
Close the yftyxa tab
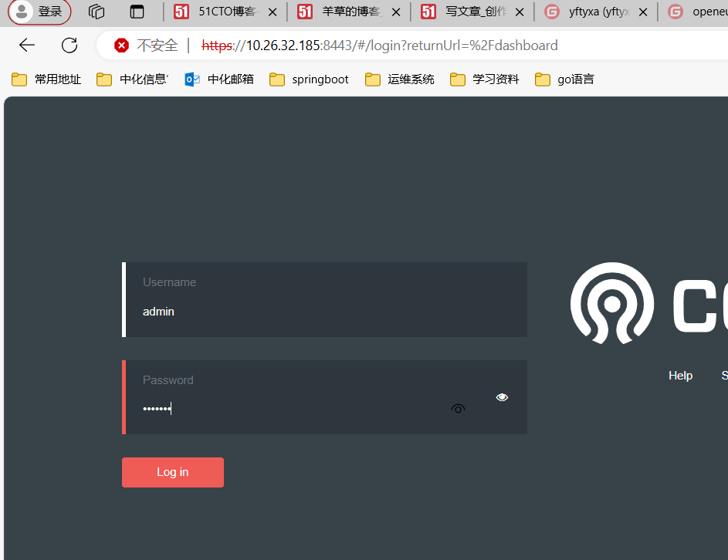coord(643,12)
